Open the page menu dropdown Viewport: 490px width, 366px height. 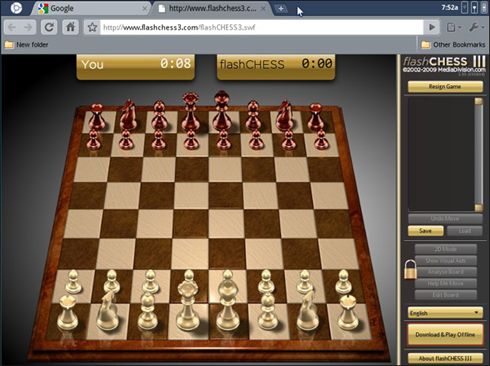click(453, 27)
